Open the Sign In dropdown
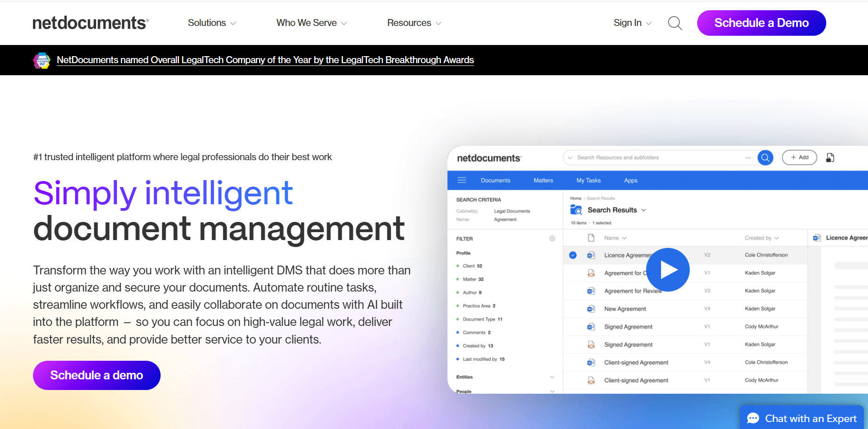Image resolution: width=868 pixels, height=429 pixels. [632, 23]
